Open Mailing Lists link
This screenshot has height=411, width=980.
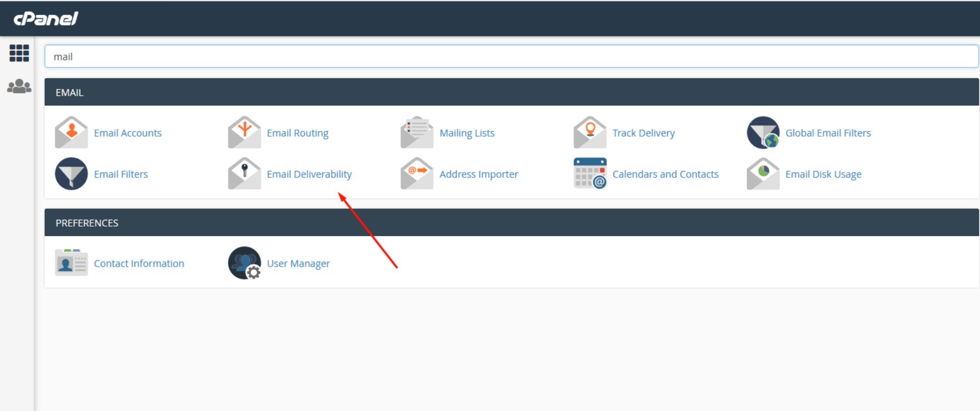coord(467,133)
